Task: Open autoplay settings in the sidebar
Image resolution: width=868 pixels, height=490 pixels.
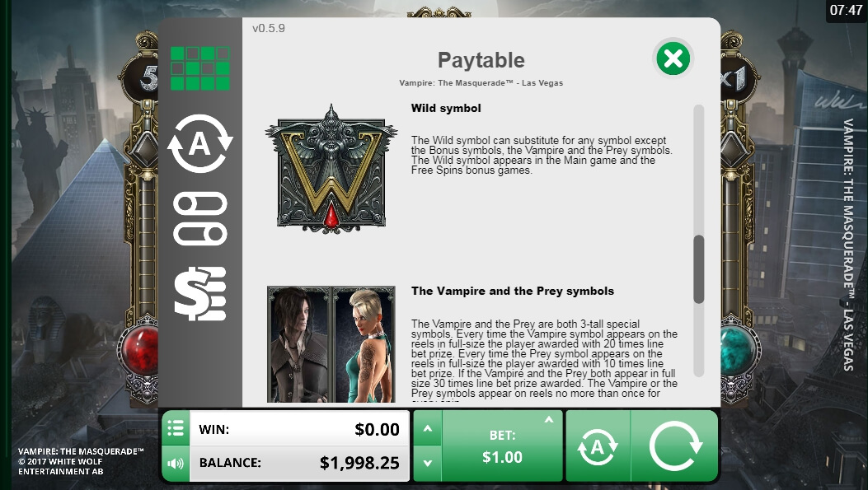Action: (199, 144)
